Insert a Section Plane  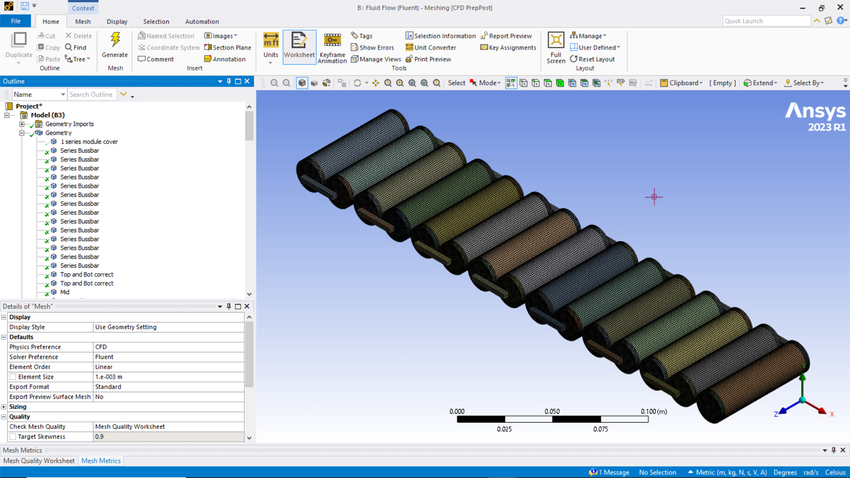pos(227,47)
